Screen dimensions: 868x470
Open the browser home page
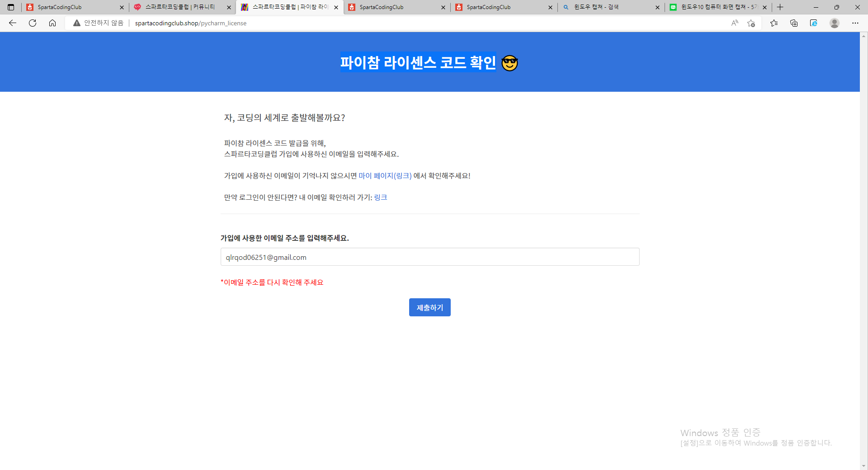52,23
